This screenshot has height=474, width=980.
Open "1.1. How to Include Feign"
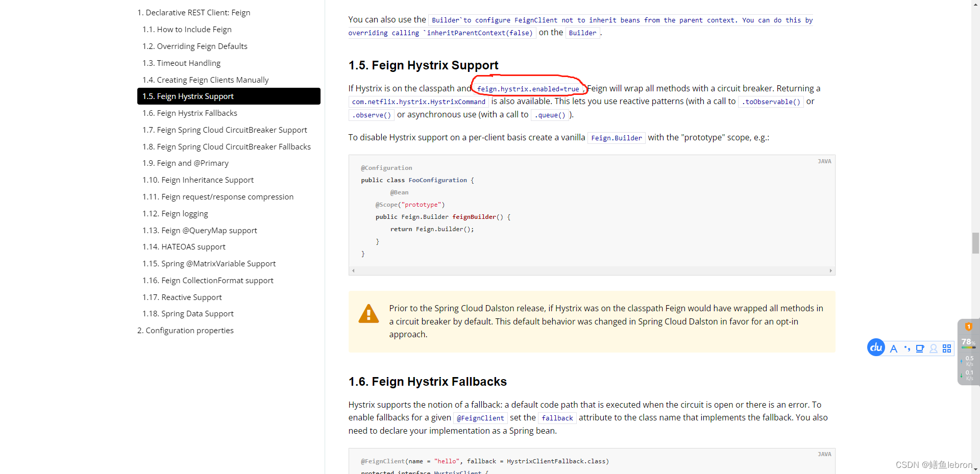point(187,29)
